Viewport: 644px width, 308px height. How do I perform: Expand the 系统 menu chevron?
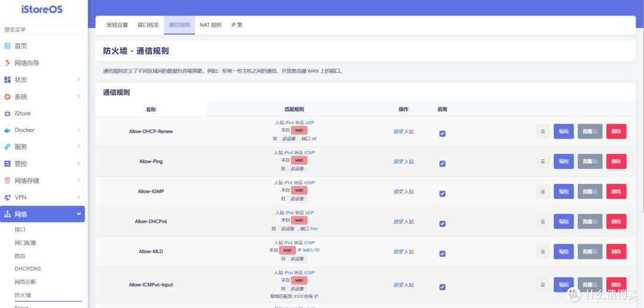click(x=79, y=96)
